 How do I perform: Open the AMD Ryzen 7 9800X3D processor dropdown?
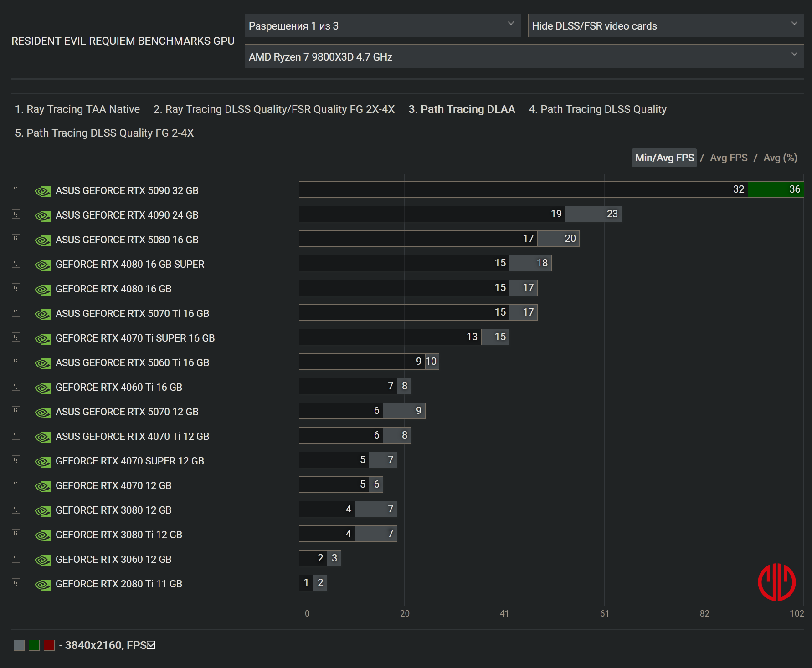(x=524, y=57)
